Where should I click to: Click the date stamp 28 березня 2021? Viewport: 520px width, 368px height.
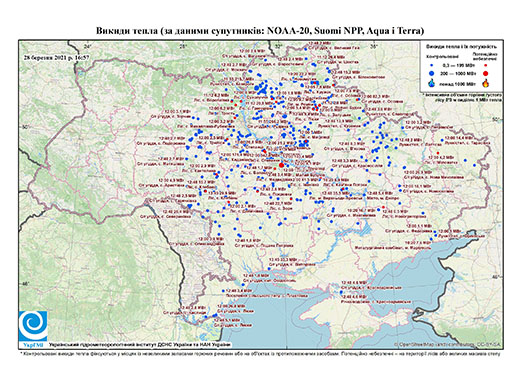(x=54, y=57)
